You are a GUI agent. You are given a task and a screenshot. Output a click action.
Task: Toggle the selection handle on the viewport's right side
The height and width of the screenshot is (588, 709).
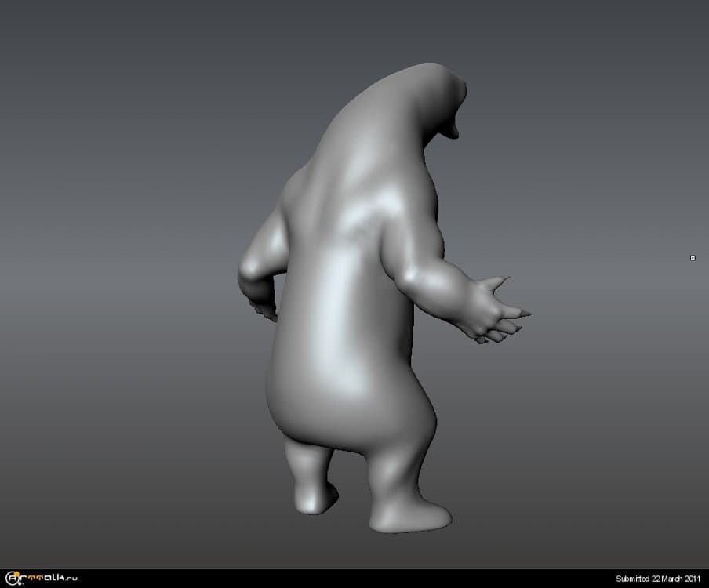pos(693,258)
